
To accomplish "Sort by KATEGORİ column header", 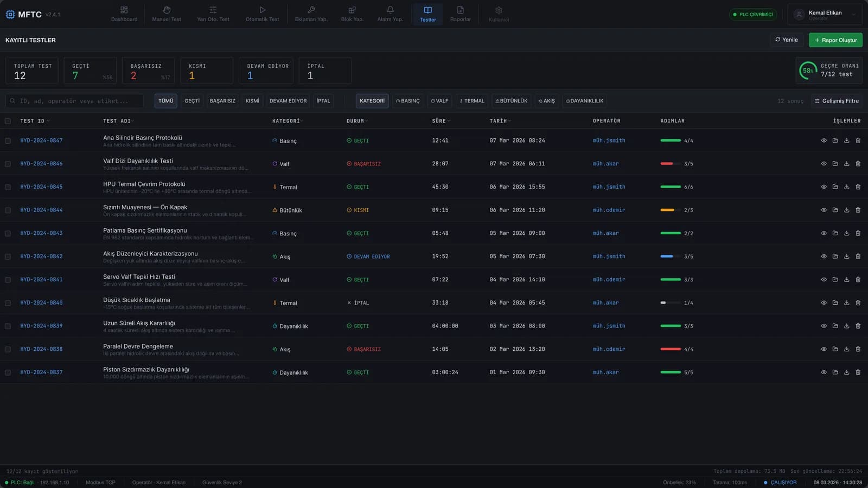I will tap(288, 121).
